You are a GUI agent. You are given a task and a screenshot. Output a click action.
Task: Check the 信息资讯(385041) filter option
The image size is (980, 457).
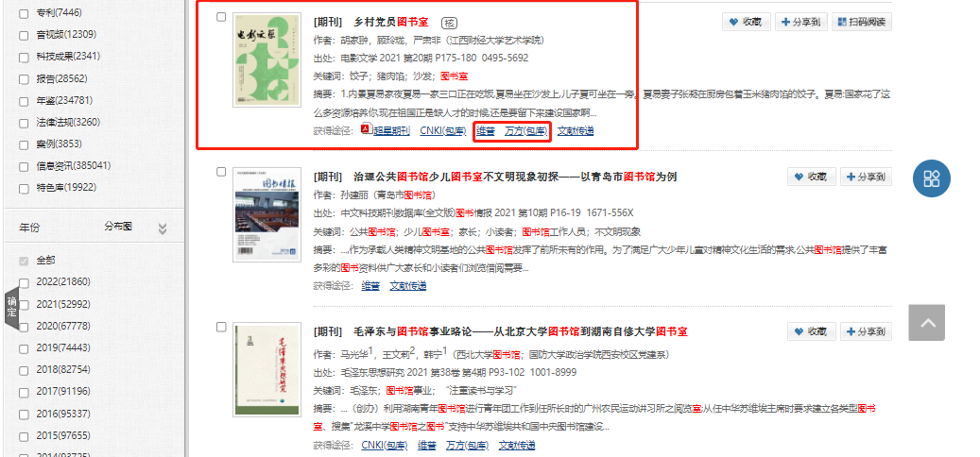(24, 165)
